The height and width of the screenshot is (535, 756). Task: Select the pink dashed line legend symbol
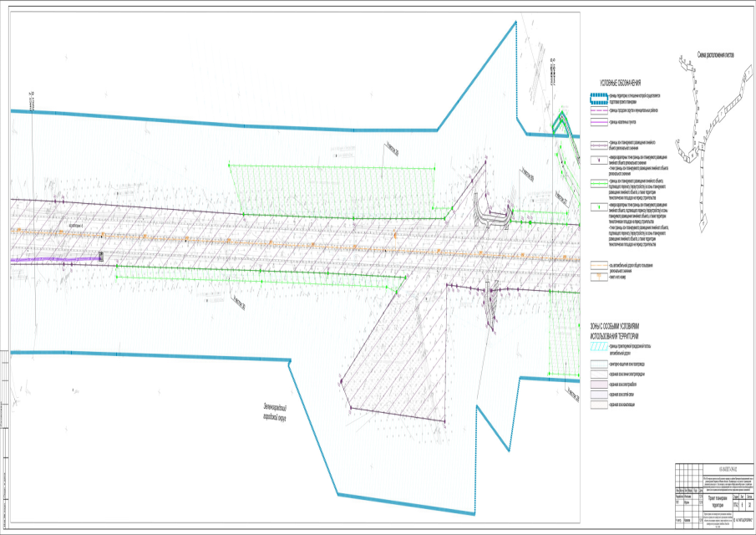597,110
